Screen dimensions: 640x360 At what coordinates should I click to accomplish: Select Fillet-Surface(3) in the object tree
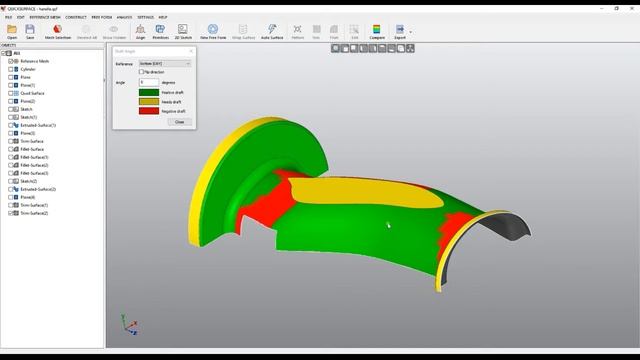34,173
